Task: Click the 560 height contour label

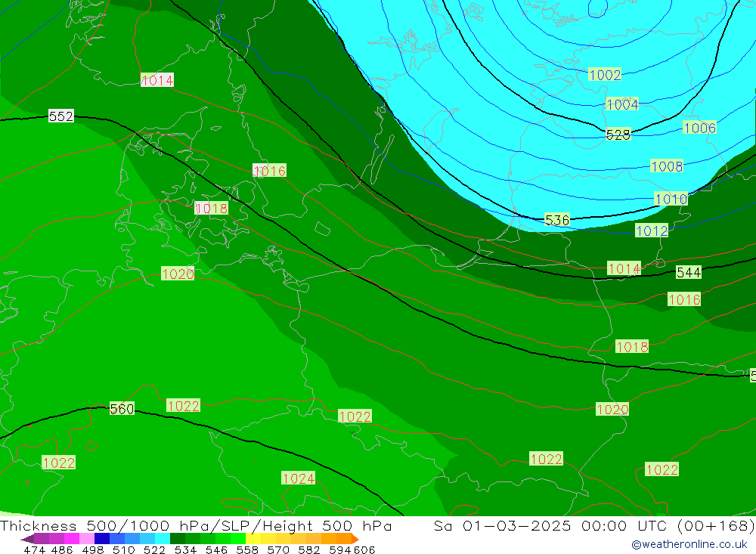Action: [x=122, y=409]
